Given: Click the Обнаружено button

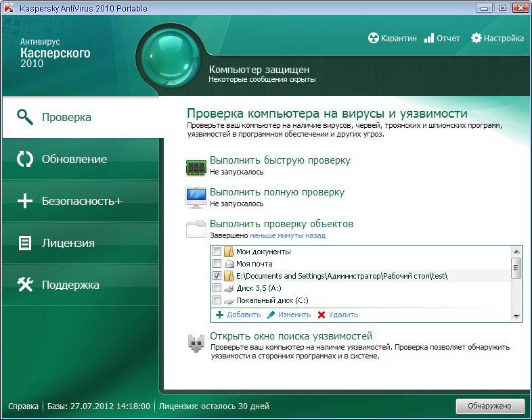Looking at the screenshot, I should [489, 406].
